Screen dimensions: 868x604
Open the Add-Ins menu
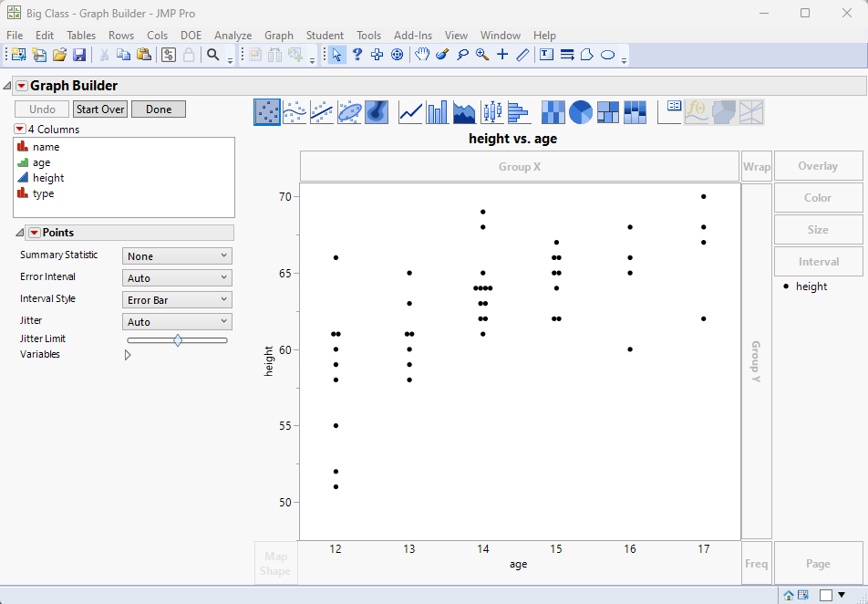(413, 36)
